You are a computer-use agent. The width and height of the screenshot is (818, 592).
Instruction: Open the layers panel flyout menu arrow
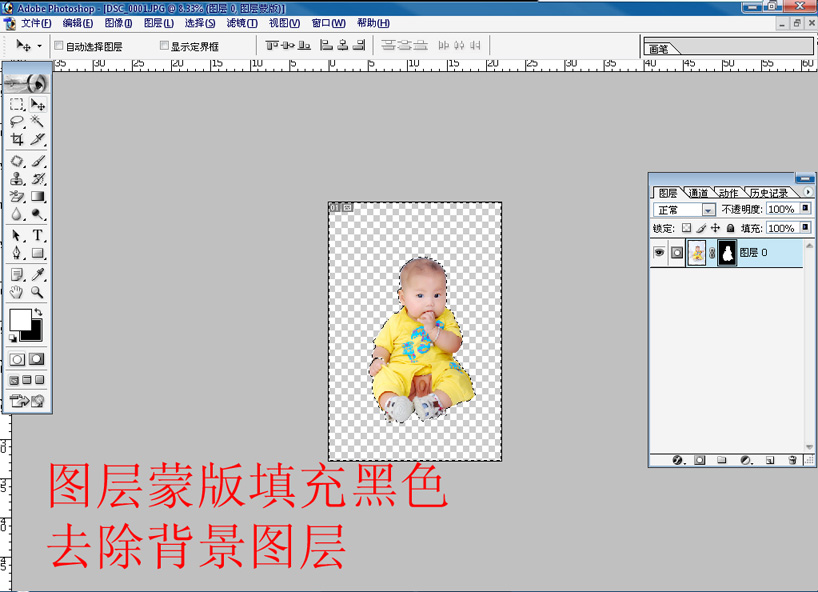click(808, 192)
